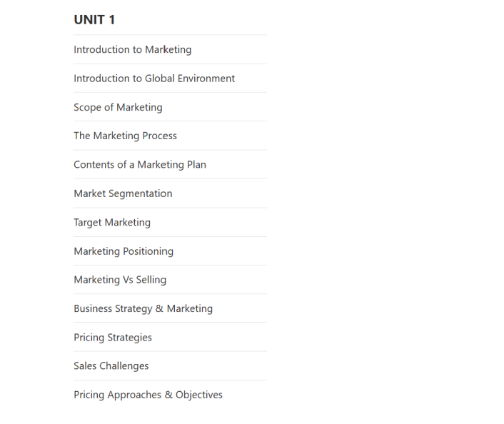This screenshot has width=504, height=424.
Task: Open Contents of a Marketing Plan
Action: pyautogui.click(x=140, y=165)
